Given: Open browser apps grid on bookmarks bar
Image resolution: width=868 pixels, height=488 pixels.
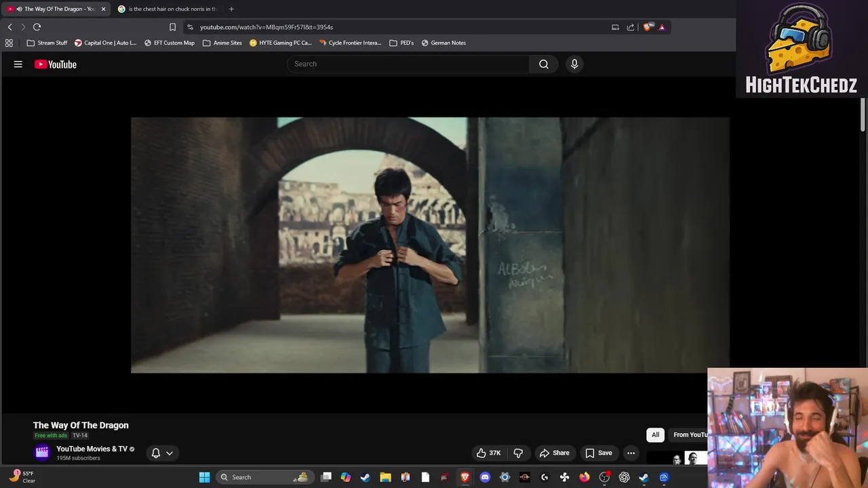Looking at the screenshot, I should [9, 43].
